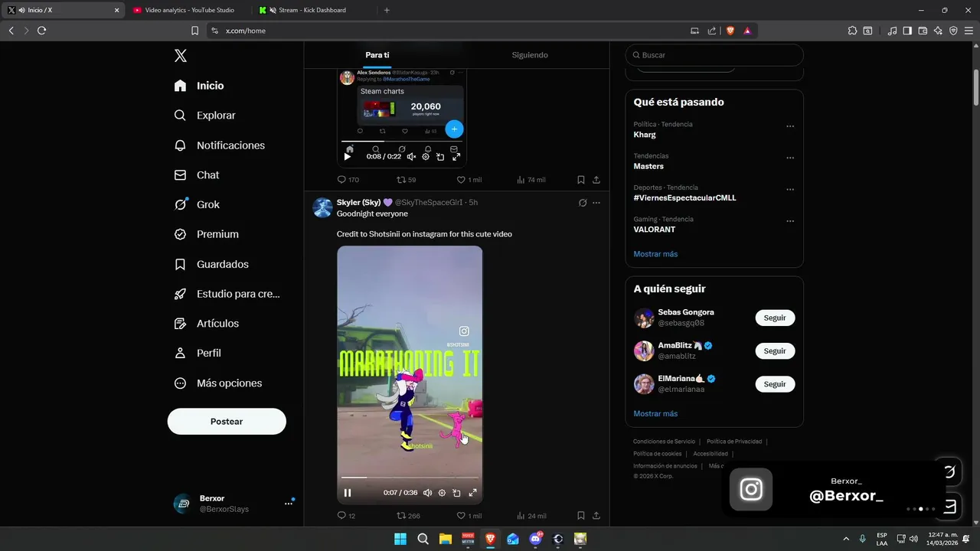Open Grok icon on Skyler's post
Viewport: 980px width, 551px height.
pyautogui.click(x=583, y=203)
